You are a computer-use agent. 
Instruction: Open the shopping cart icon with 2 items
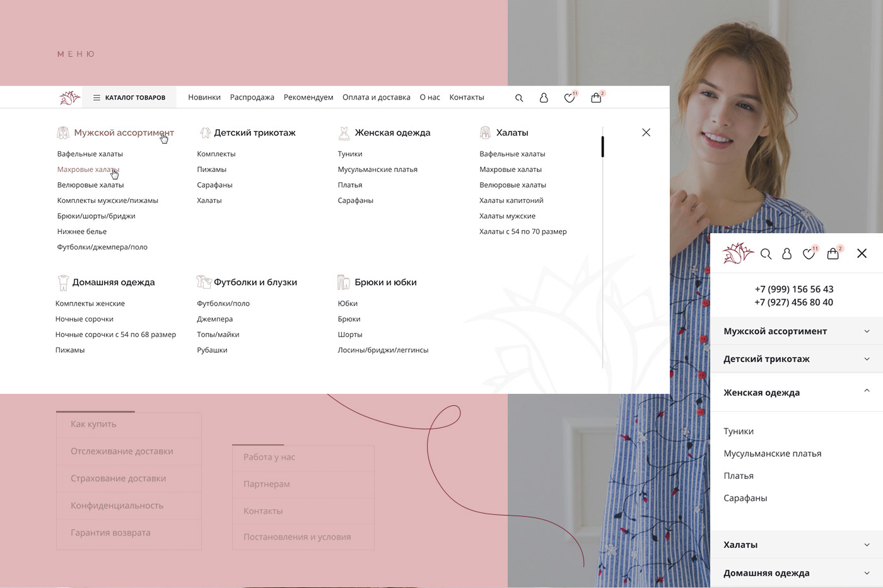tap(595, 98)
